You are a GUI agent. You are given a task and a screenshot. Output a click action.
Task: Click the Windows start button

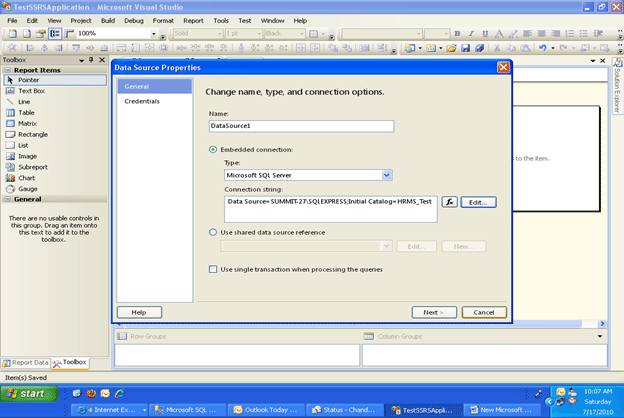[29, 394]
